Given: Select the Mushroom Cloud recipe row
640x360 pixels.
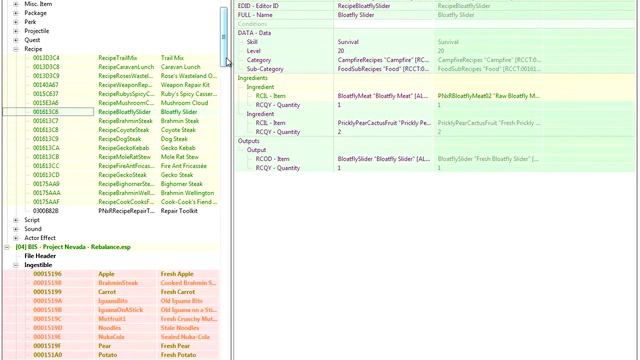Looking at the screenshot, I should click(x=111, y=103).
